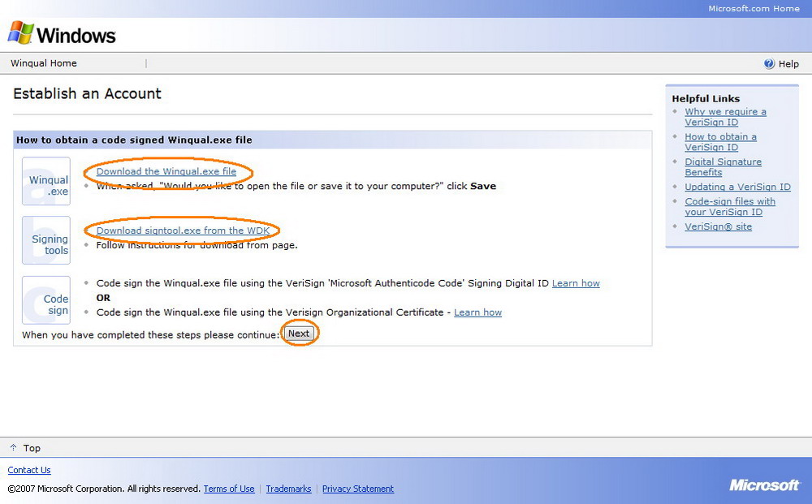Open the Updating a VeriSign ID link

pyautogui.click(x=737, y=187)
